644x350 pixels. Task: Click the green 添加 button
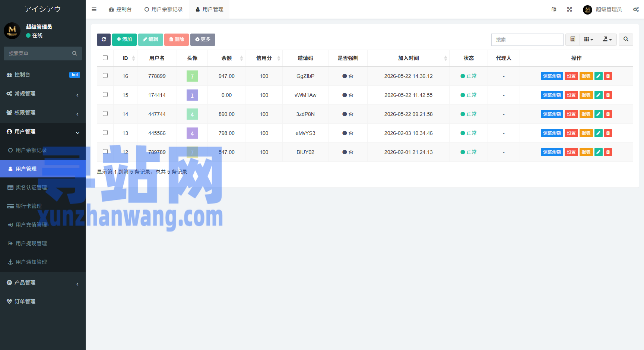click(124, 40)
